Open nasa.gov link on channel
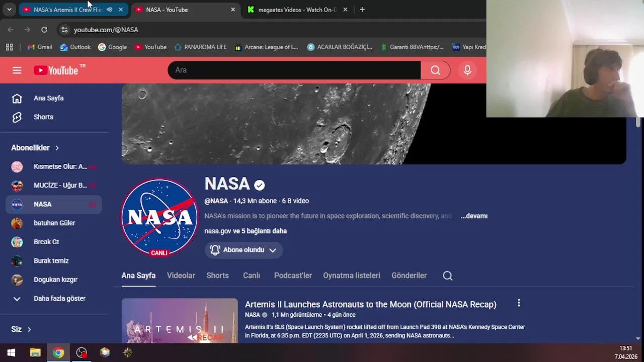 (218, 231)
